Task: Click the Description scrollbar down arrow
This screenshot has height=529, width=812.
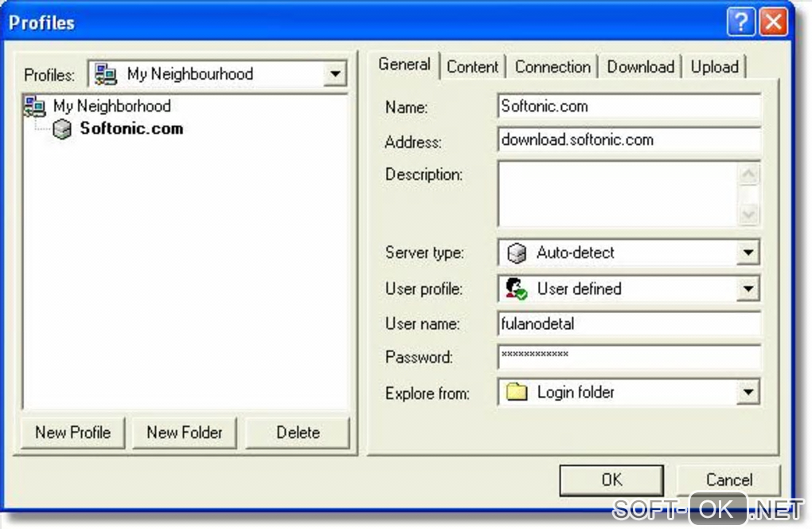Action: 748,214
